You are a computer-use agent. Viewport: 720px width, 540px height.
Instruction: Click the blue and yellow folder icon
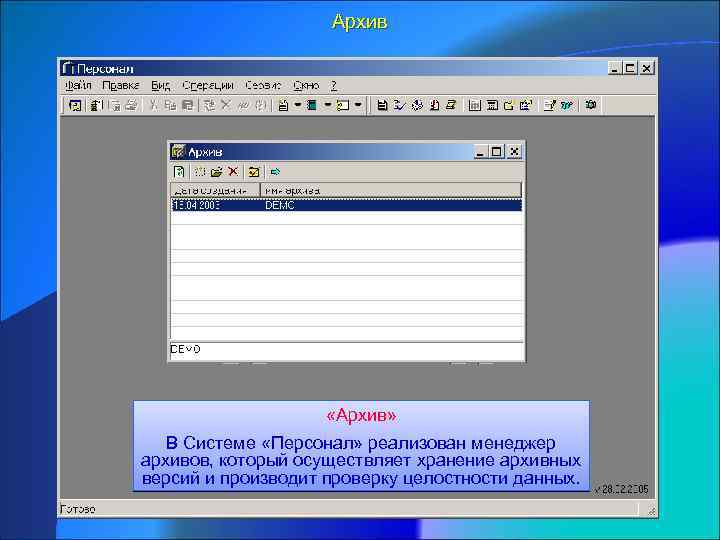point(526,106)
